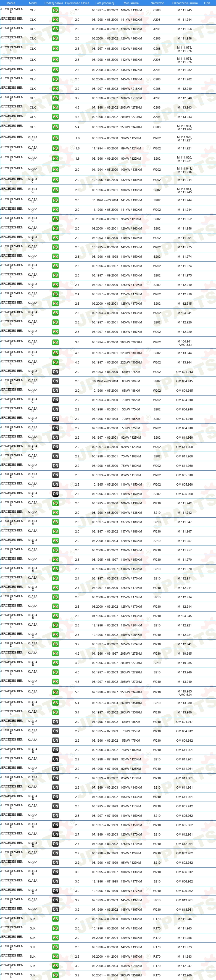
Task: Click the 'M 112.960' engine code
Action: pos(185,975)
